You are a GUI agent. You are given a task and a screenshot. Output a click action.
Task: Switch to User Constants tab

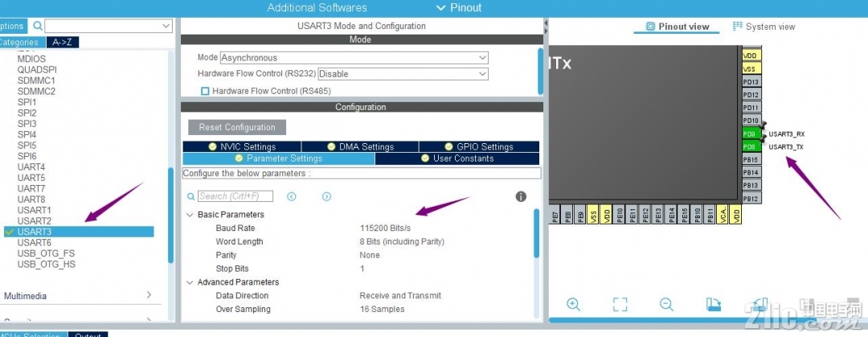[457, 158]
